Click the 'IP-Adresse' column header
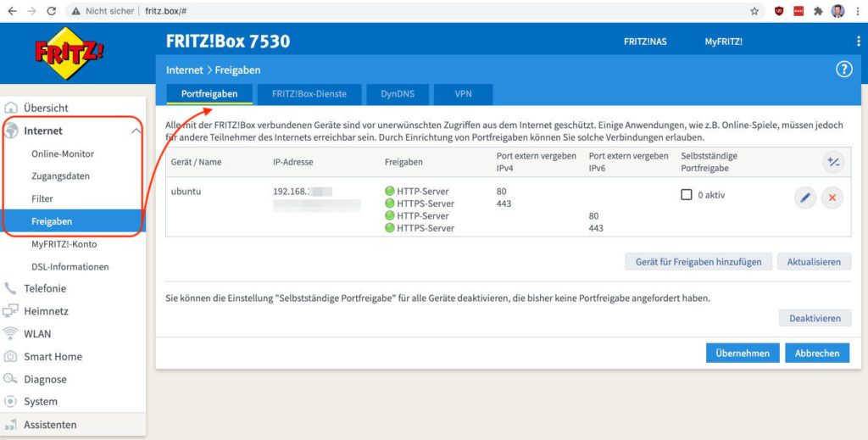Viewport: 868px width, 440px height. pyautogui.click(x=292, y=162)
